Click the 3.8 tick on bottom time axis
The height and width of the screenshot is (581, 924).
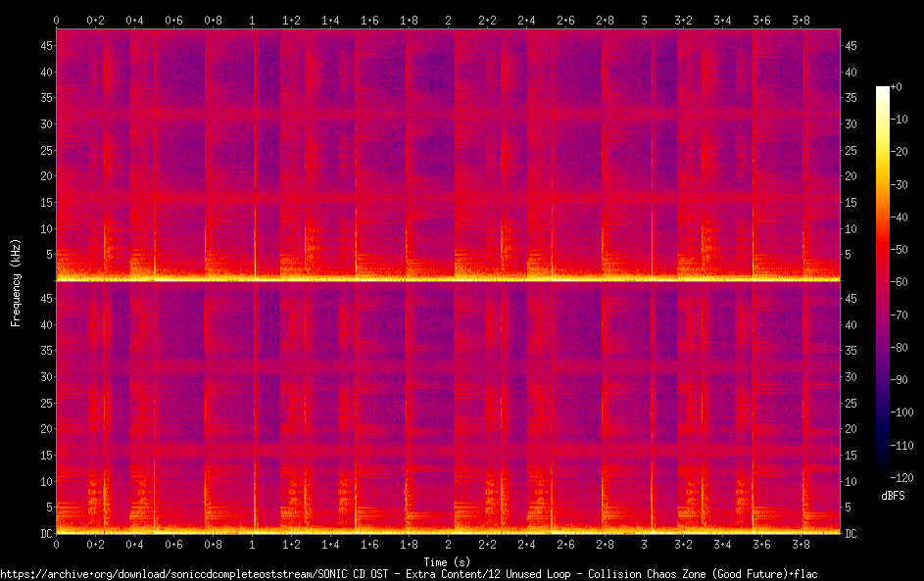coord(801,544)
